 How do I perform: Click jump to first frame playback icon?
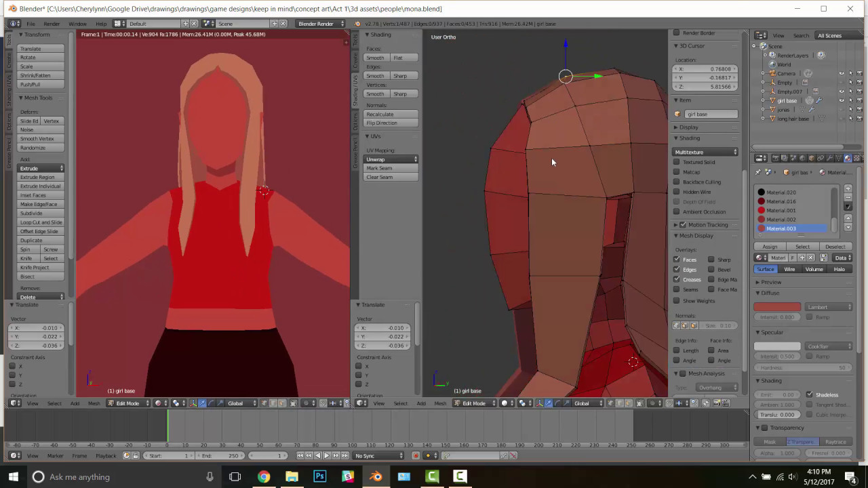pos(300,455)
